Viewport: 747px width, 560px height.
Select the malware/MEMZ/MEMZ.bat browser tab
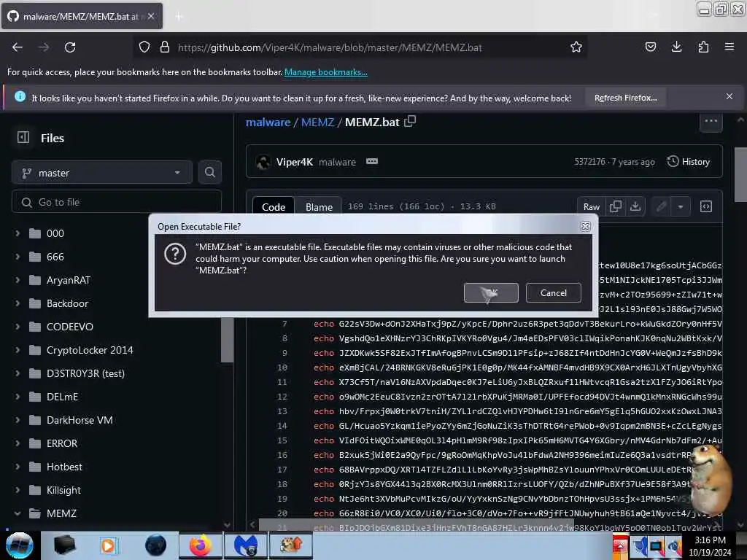coord(82,16)
